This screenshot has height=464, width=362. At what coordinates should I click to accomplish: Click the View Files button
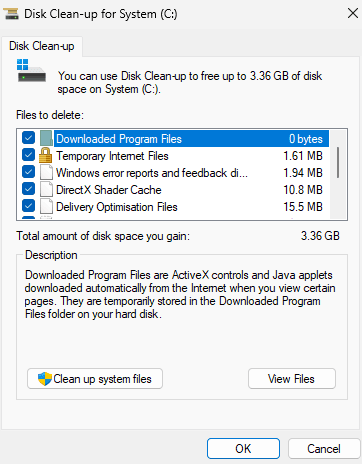[x=292, y=379]
